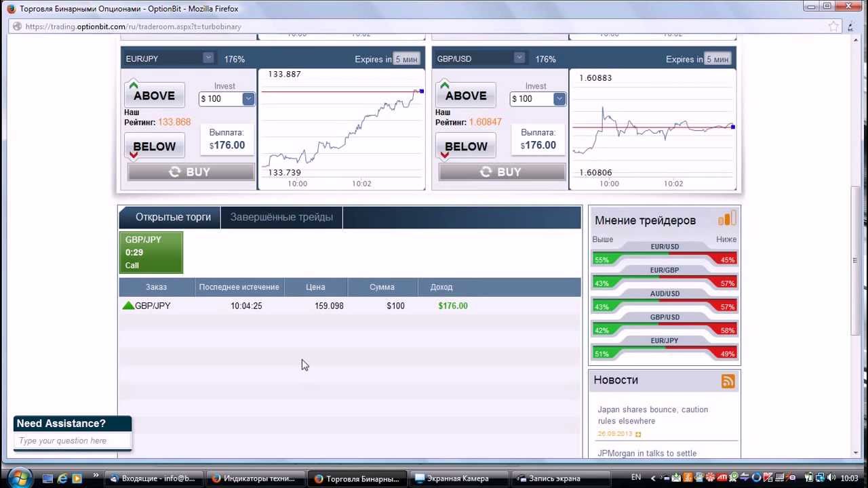868x488 pixels.
Task: Switch to Завершённые трейды tab
Action: click(281, 218)
